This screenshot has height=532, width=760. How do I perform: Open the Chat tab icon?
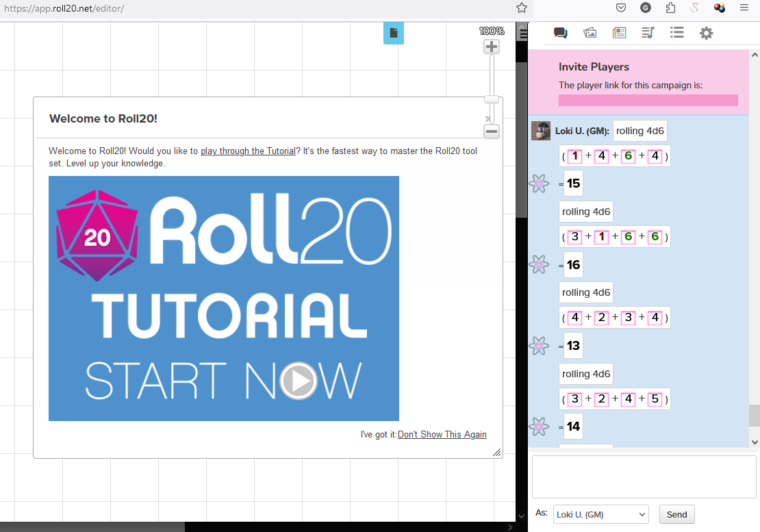click(560, 33)
